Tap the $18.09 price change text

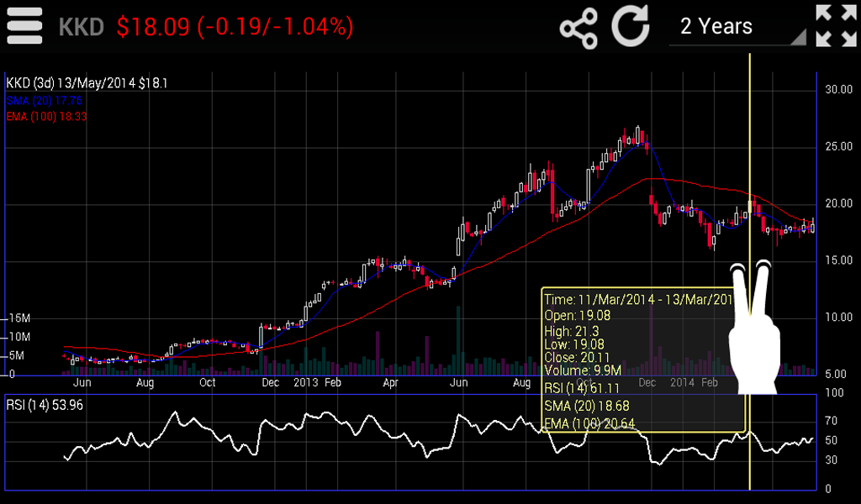[235, 27]
